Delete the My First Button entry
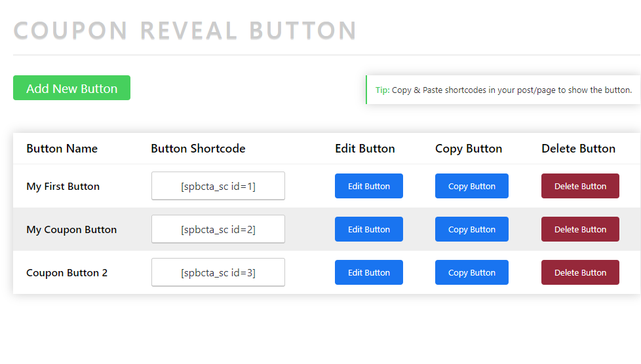This screenshot has width=641, height=364. (x=580, y=186)
